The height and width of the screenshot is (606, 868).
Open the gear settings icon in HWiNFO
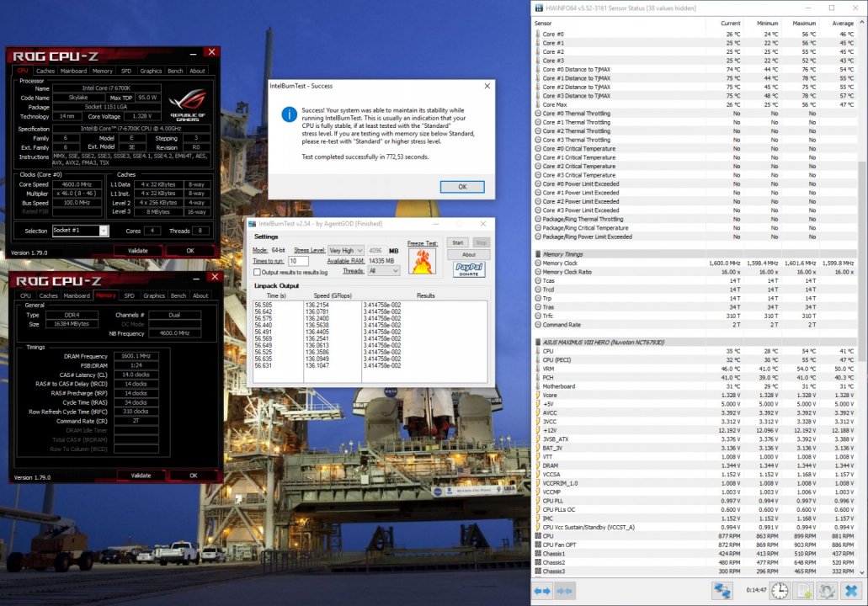tap(827, 591)
